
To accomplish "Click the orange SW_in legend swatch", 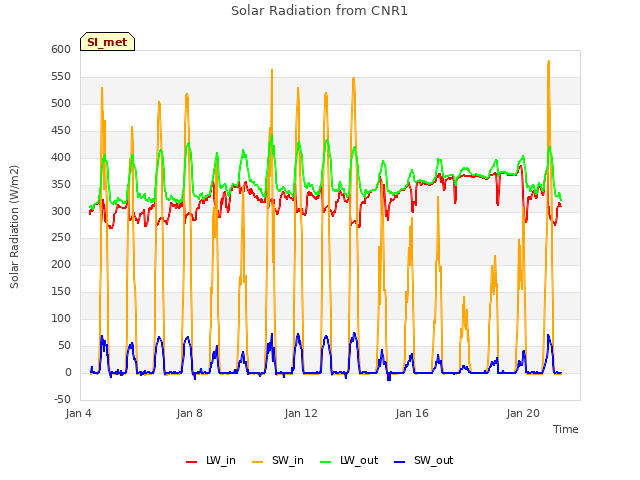I will tap(258, 462).
